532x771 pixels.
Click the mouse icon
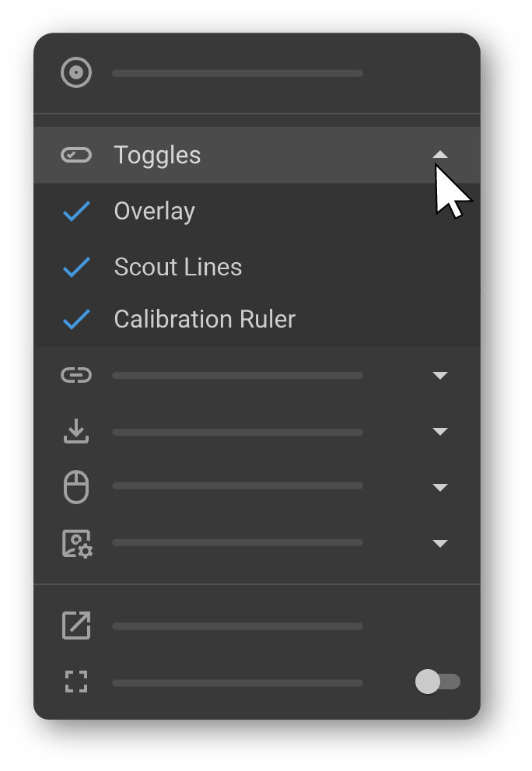tap(76, 488)
